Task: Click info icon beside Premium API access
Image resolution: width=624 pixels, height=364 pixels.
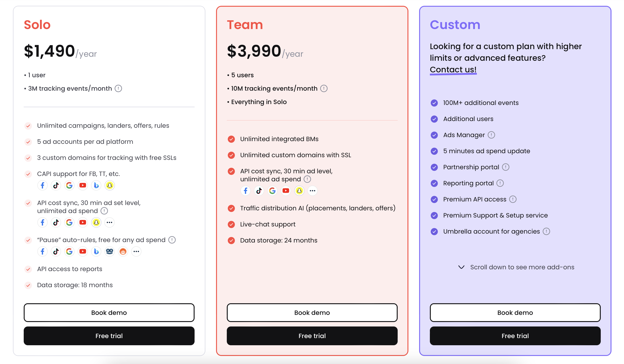Action: (513, 199)
